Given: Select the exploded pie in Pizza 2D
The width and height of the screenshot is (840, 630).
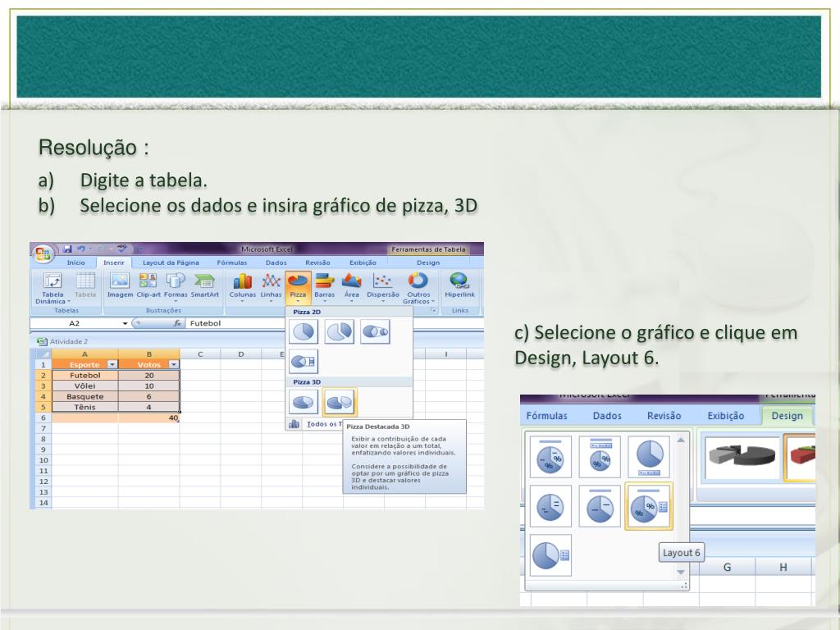Looking at the screenshot, I should (x=340, y=331).
